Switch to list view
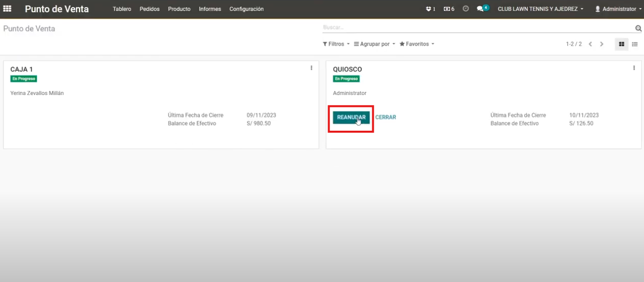The width and height of the screenshot is (644, 282). 635,44
